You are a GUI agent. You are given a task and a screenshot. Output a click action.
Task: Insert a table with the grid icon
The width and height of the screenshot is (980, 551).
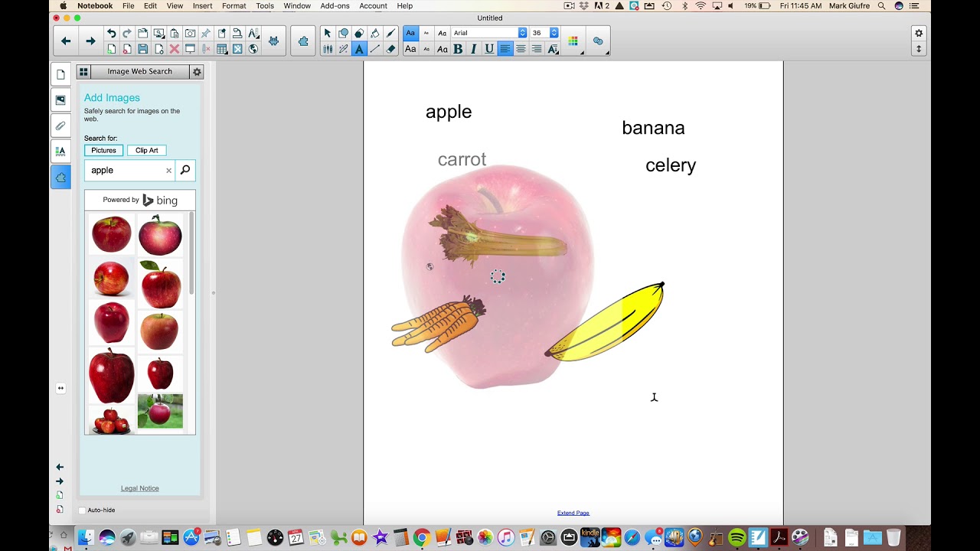point(222,49)
